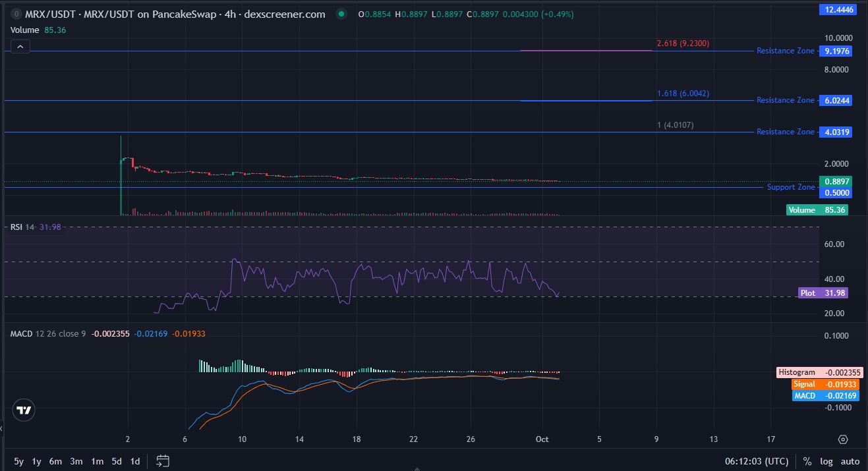This screenshot has width=868, height=471.
Task: Click the 18 date on time axis
Action: coord(357,439)
